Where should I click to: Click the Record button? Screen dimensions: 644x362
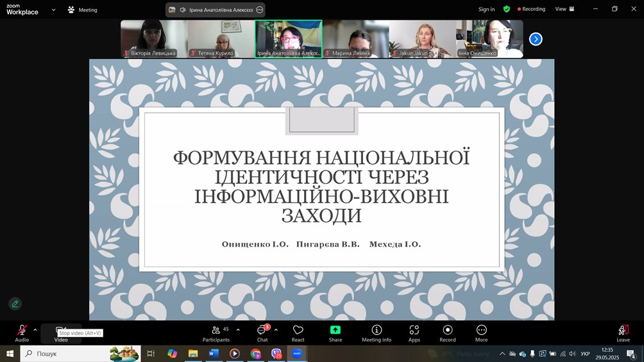click(x=448, y=333)
